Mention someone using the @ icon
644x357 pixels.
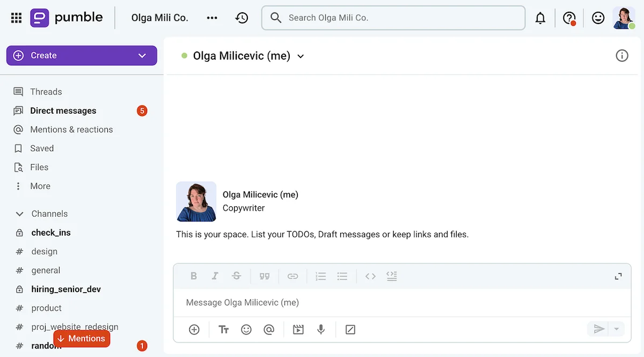[x=269, y=329]
